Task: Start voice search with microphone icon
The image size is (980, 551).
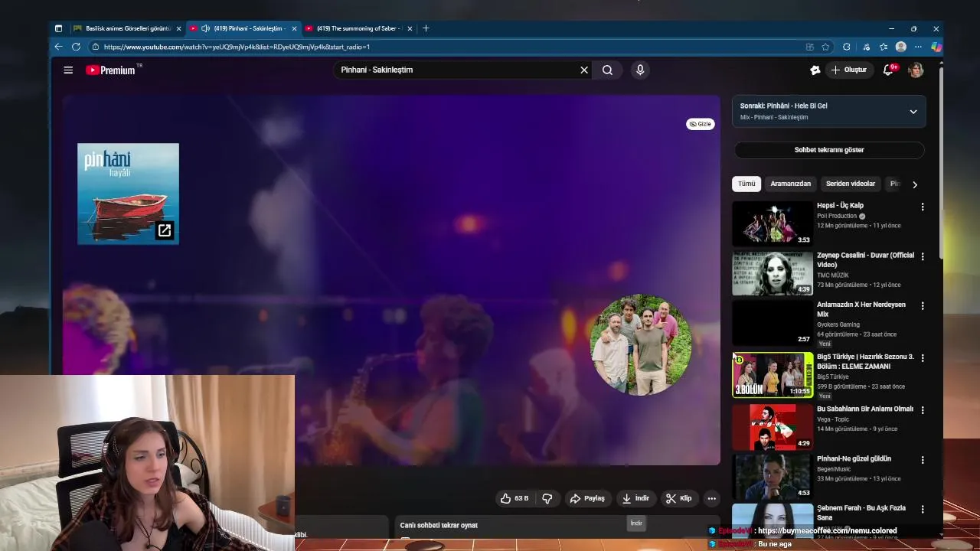Action: click(x=640, y=70)
